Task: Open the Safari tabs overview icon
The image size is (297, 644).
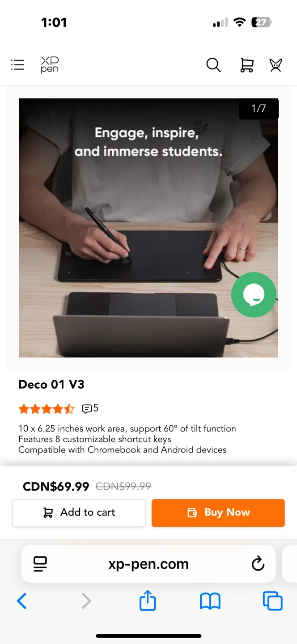Action: (x=272, y=601)
